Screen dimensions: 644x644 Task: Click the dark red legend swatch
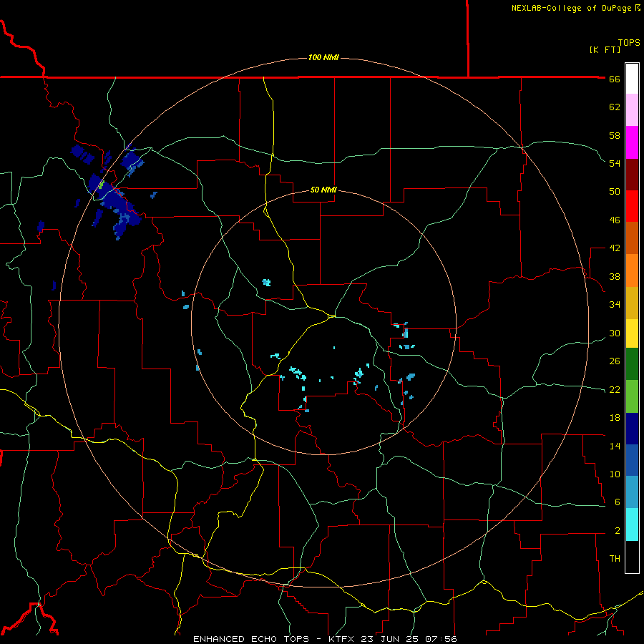pyautogui.click(x=632, y=175)
